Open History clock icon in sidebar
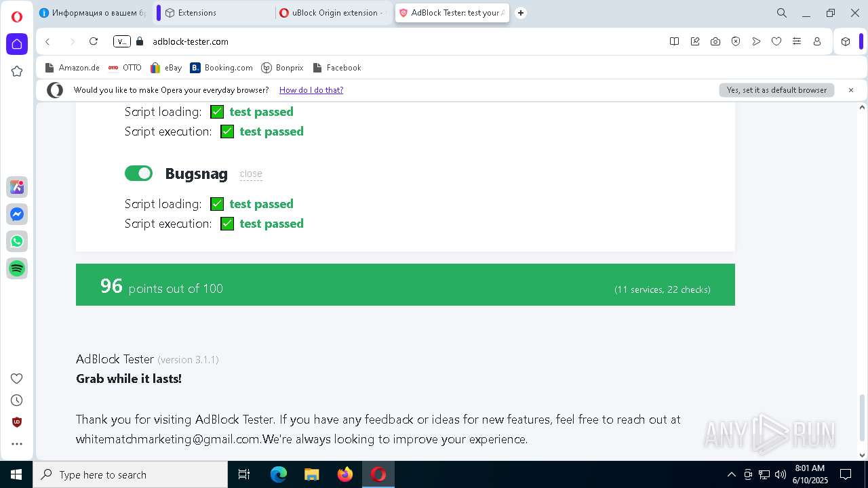The width and height of the screenshot is (868, 488). [x=17, y=400]
